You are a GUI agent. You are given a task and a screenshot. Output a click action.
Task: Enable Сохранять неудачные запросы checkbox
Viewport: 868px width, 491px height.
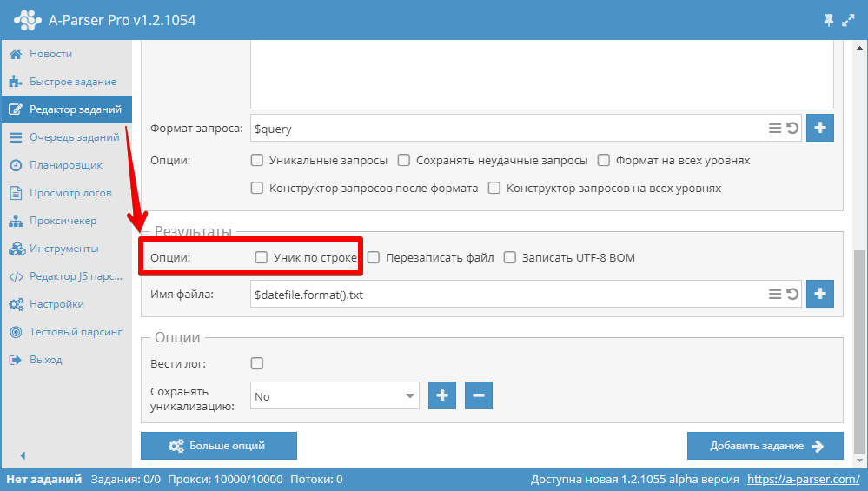tap(403, 160)
